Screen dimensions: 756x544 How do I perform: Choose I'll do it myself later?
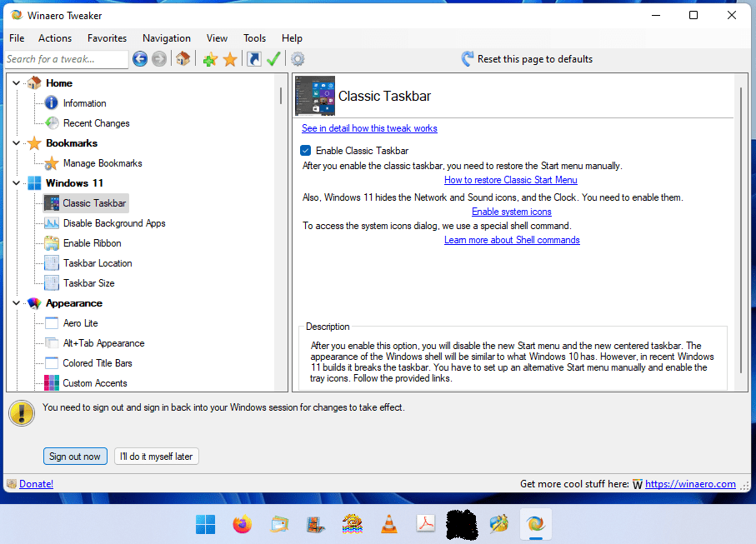(x=156, y=457)
